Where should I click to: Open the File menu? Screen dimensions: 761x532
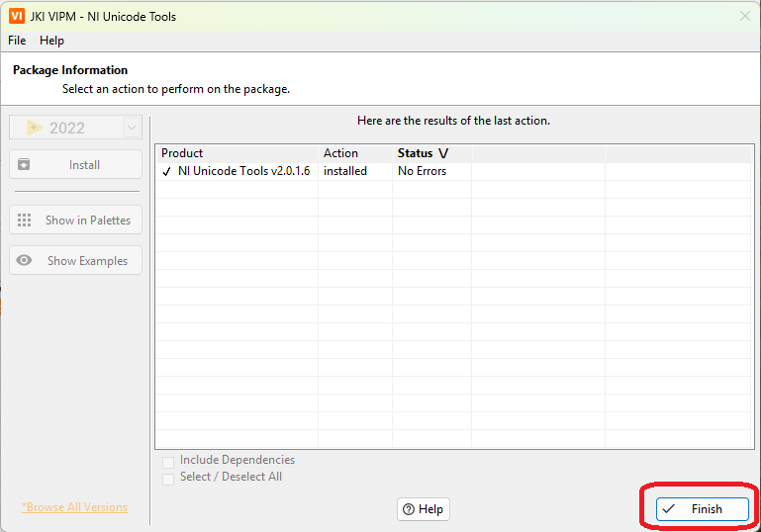(17, 41)
